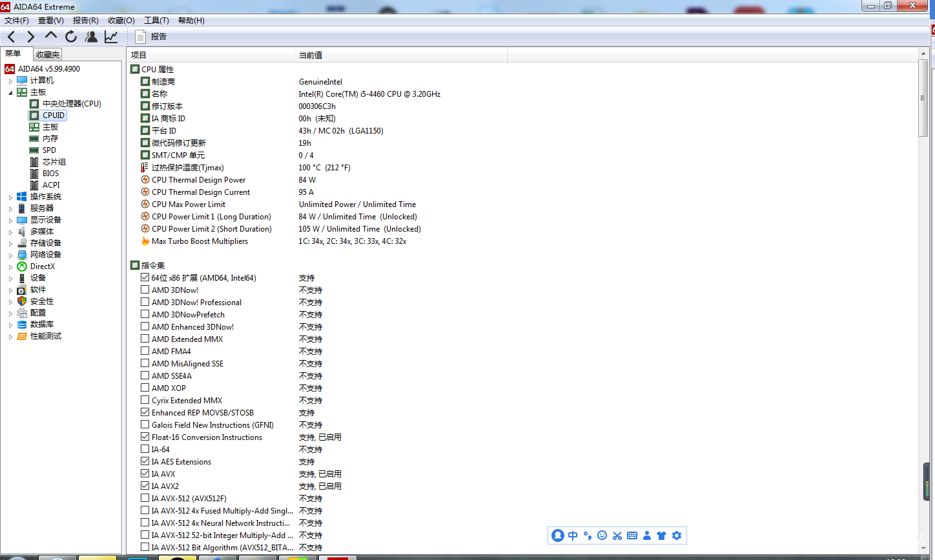The height and width of the screenshot is (560, 935).
Task: Select the ACPI tree item
Action: pyautogui.click(x=51, y=185)
